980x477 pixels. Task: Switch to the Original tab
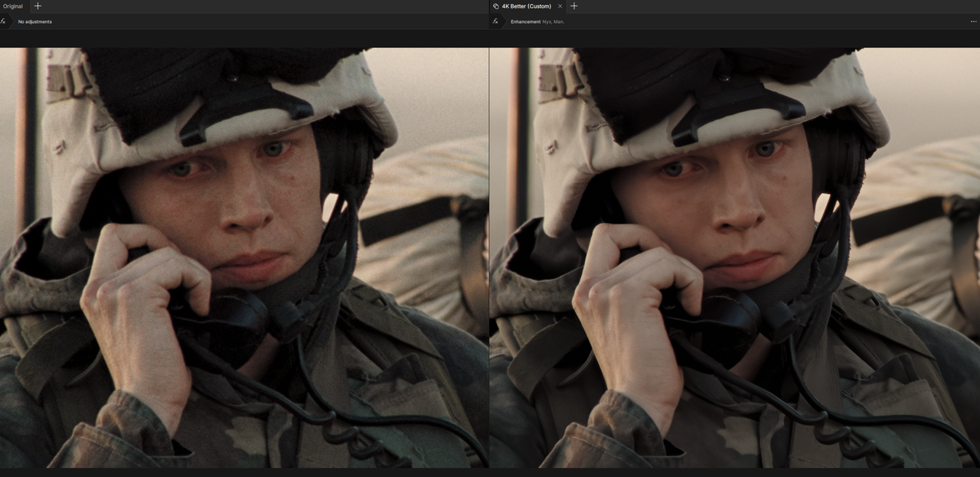click(13, 6)
